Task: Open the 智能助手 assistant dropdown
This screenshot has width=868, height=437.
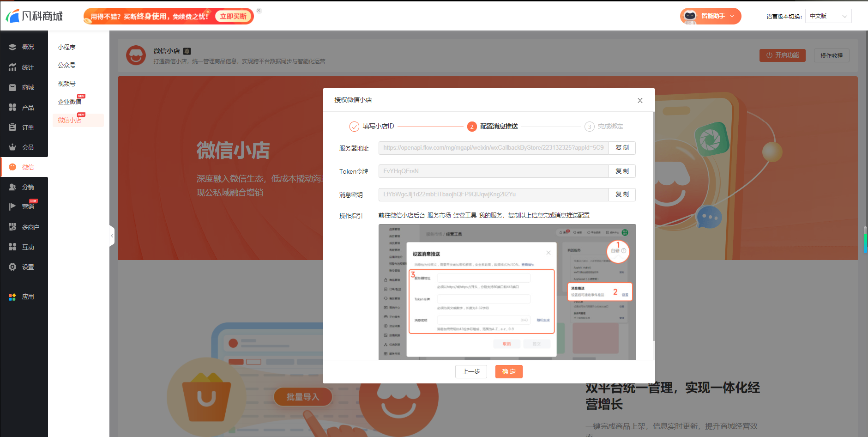Action: [x=711, y=16]
